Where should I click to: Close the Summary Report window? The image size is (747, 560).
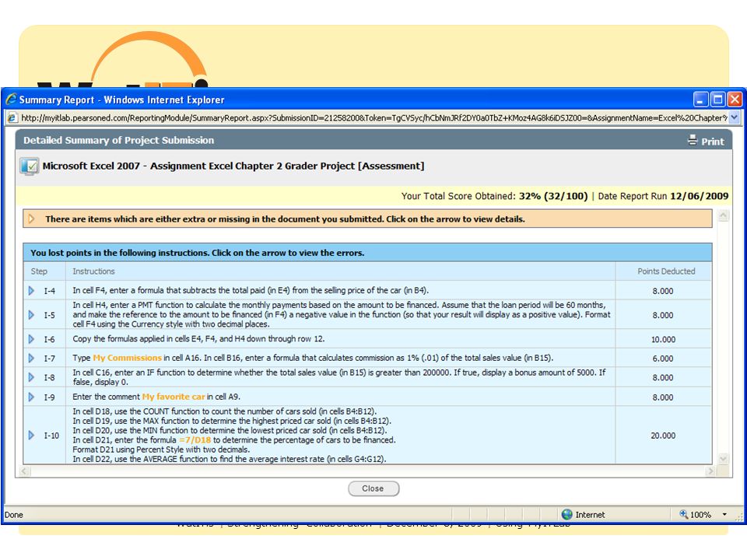click(x=735, y=100)
